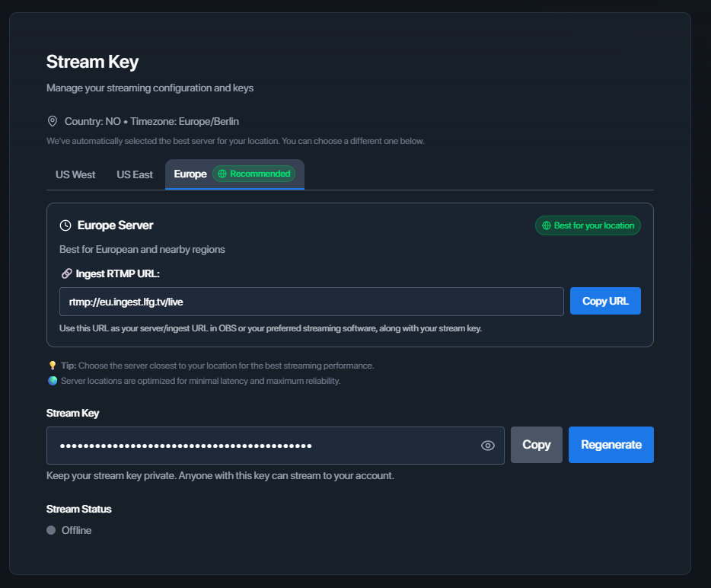Image resolution: width=711 pixels, height=588 pixels.
Task: Regenerate the stream key
Action: click(611, 445)
